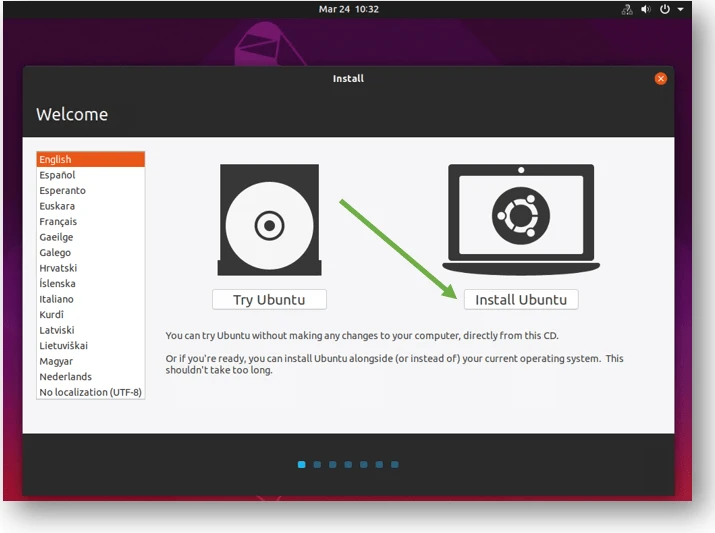Screen dimensions: 715x533
Task: Choose Français language
Action: click(x=90, y=221)
